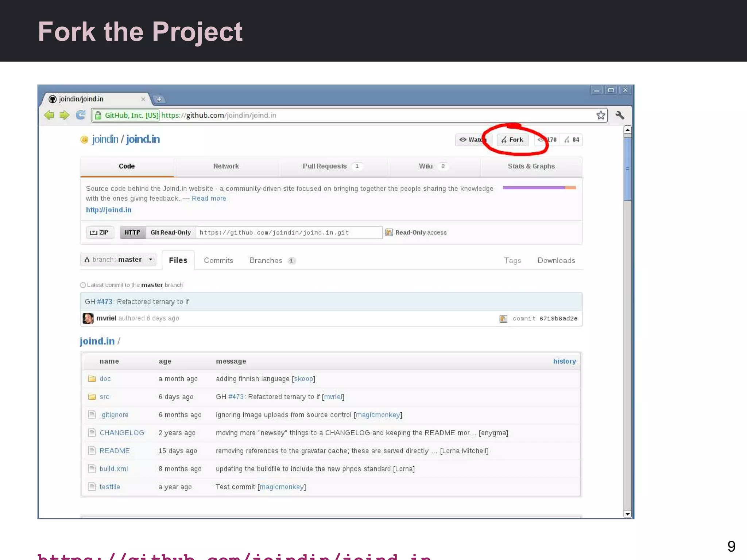
Task: Click the language statistics color bar
Action: point(539,188)
